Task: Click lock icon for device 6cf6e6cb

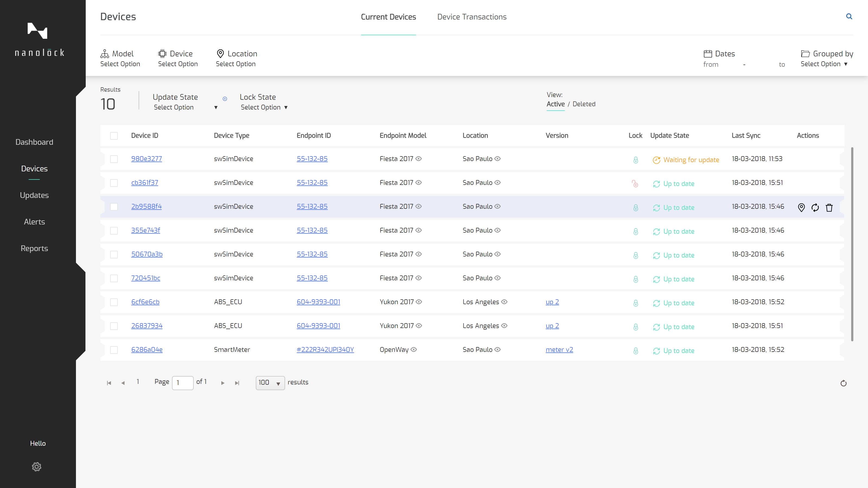Action: tap(636, 303)
